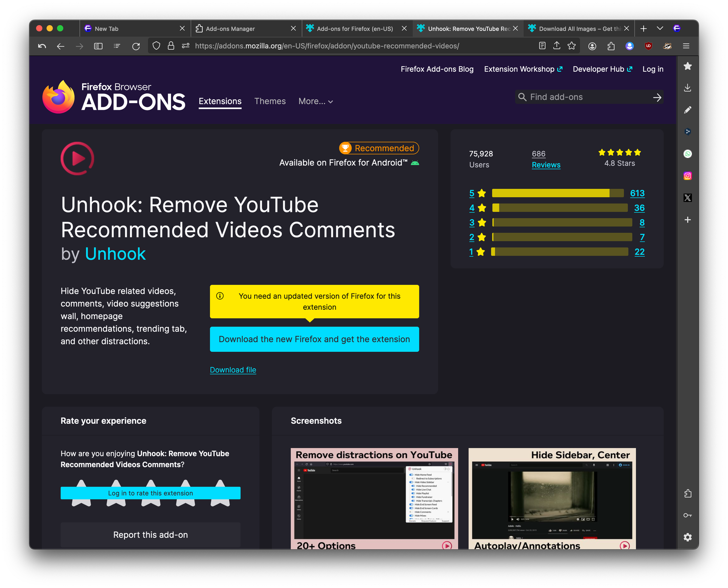Bookmark this page with the star icon
This screenshot has height=588, width=728.
coord(572,46)
